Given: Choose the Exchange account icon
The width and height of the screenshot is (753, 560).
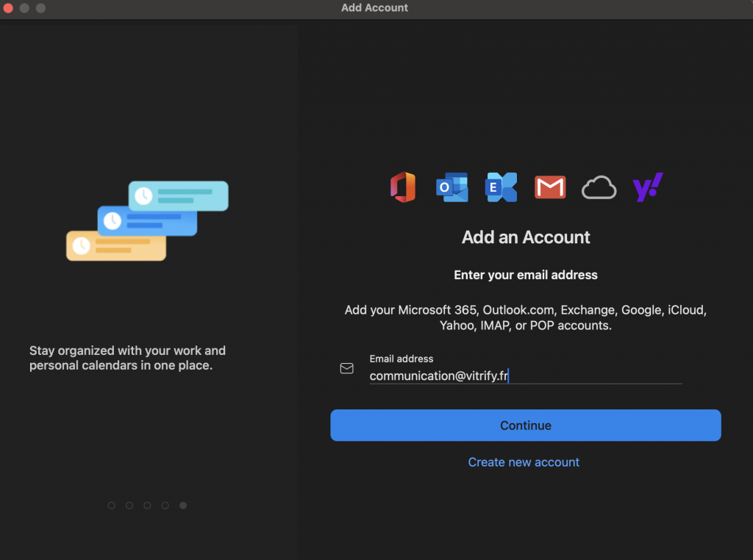Looking at the screenshot, I should tap(501, 187).
